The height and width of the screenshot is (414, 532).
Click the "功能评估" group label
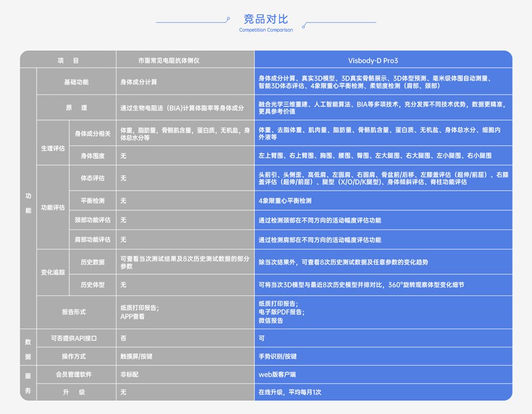53,207
